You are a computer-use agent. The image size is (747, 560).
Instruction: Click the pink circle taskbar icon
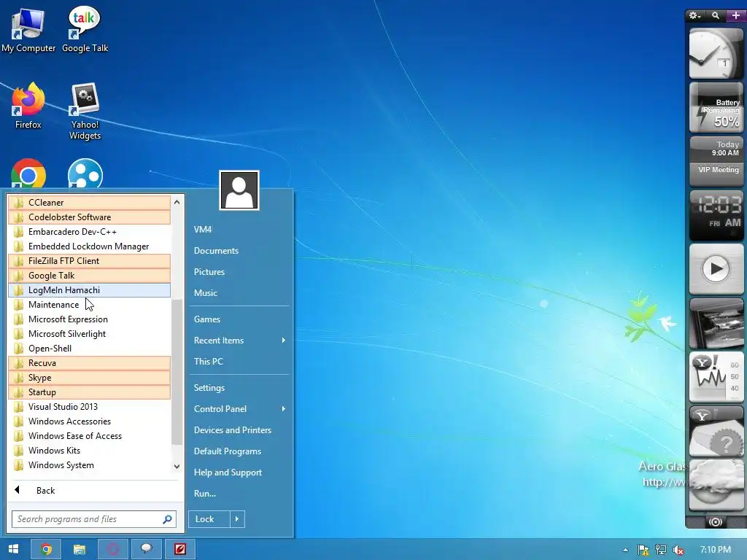point(113,550)
